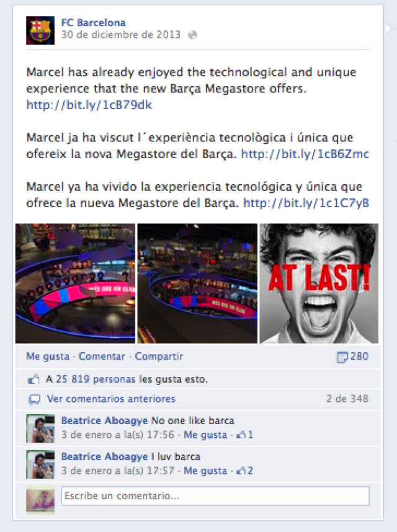Click the thumbs-up icon beside 25 819 personas

33,379
